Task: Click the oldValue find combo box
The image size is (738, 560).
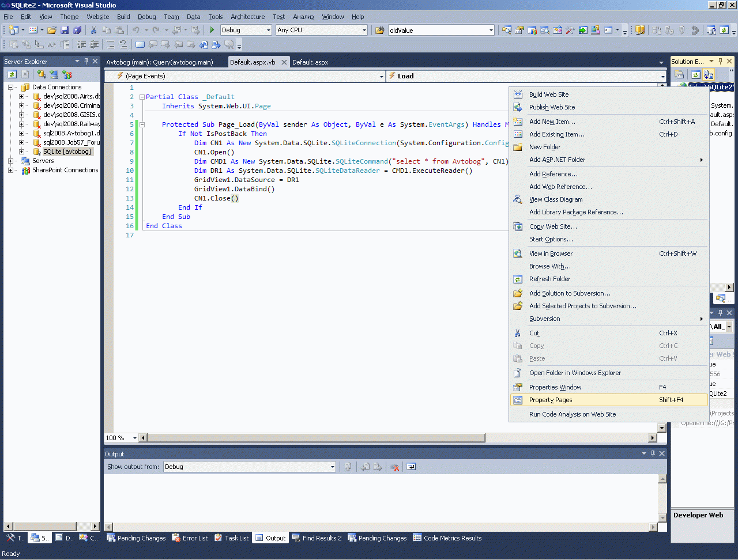Action: tap(438, 30)
